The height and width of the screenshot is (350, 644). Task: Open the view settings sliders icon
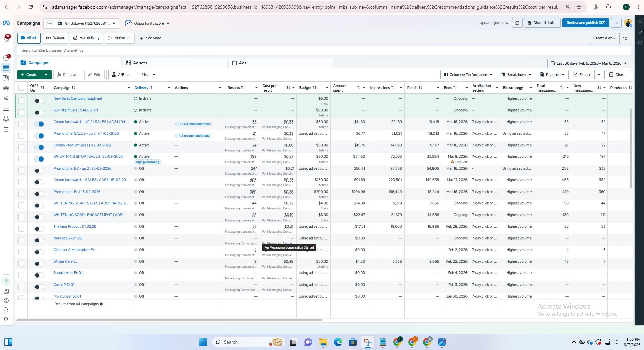(x=625, y=38)
